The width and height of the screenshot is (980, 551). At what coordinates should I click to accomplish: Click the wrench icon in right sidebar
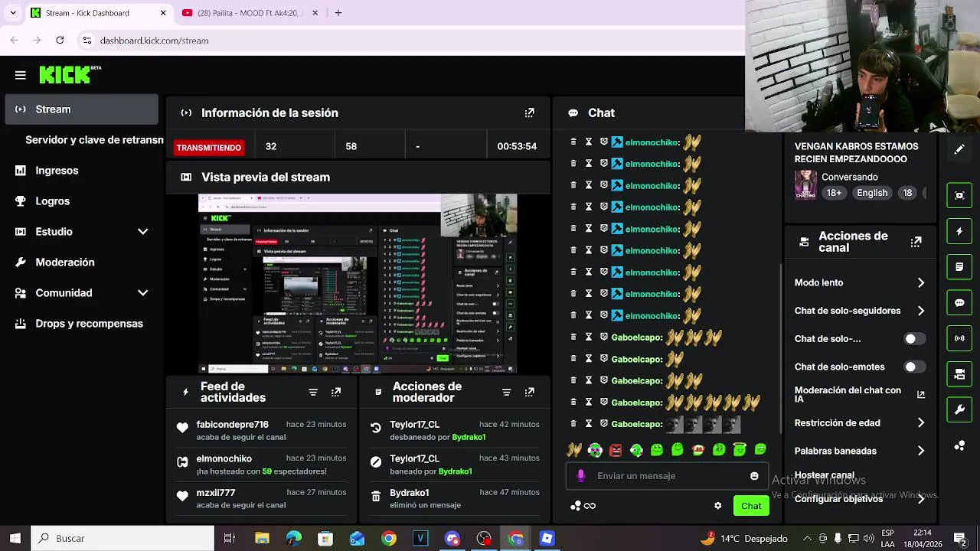click(959, 410)
